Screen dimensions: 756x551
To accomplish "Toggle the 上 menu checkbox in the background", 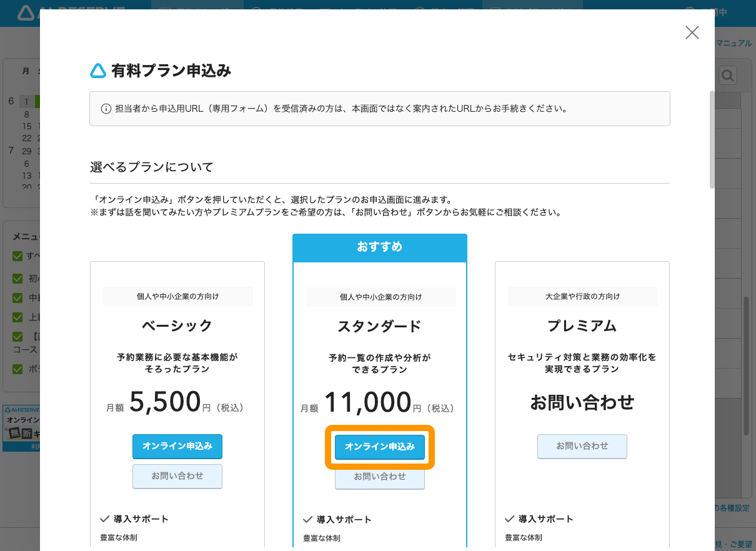I will coord(18,316).
